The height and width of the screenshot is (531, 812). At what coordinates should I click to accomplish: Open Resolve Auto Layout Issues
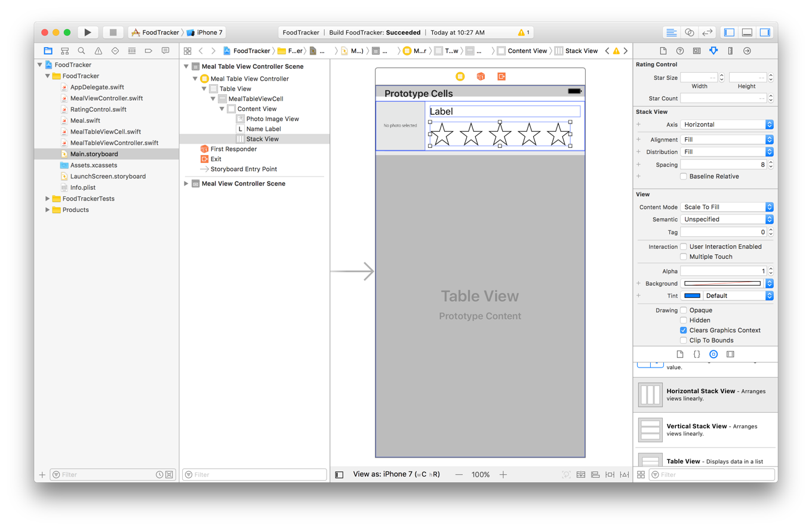[x=624, y=475]
